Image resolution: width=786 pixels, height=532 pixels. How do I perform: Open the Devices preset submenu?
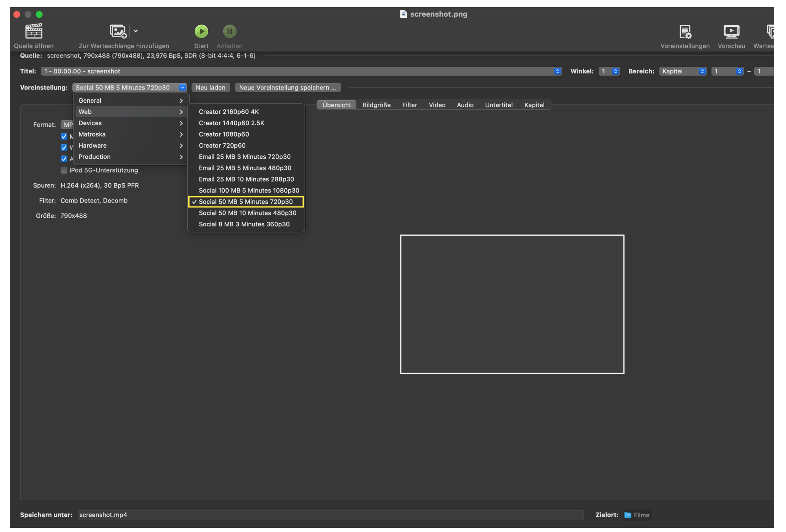tap(131, 123)
